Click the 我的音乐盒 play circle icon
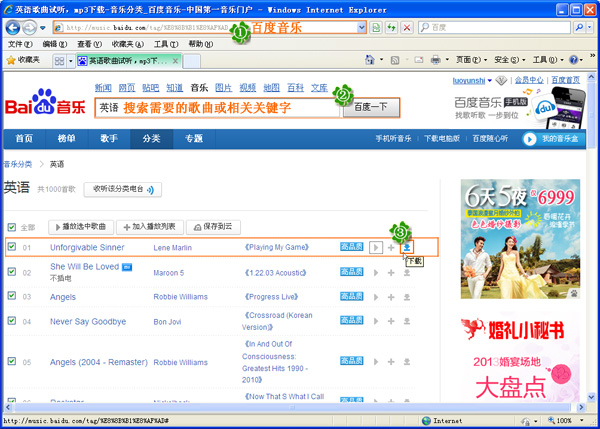Screen dimensions: 600x429 [x=530, y=139]
